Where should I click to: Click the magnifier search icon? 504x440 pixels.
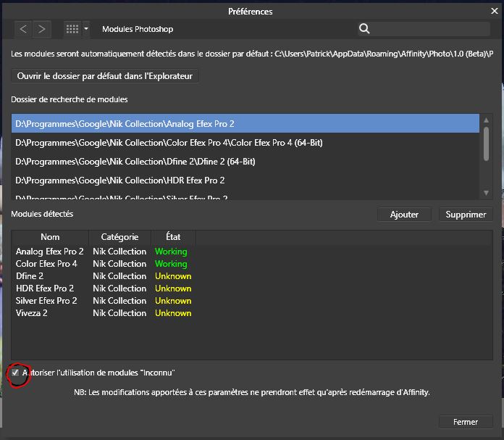click(x=364, y=29)
